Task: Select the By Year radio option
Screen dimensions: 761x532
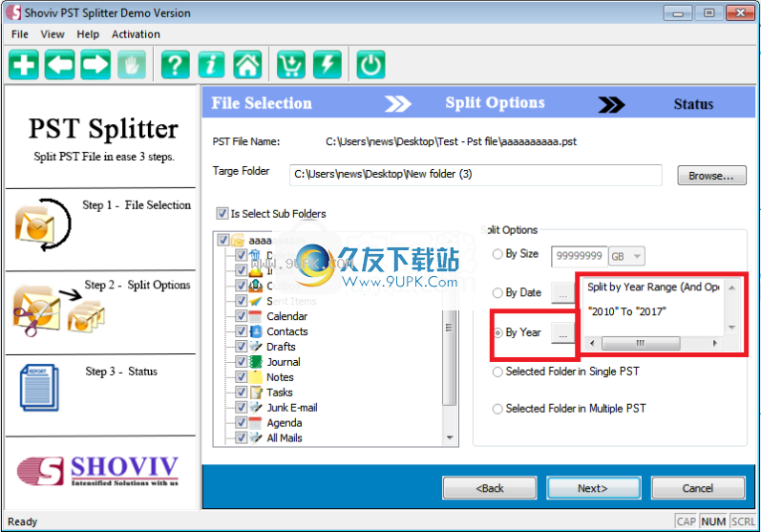Action: coord(497,332)
